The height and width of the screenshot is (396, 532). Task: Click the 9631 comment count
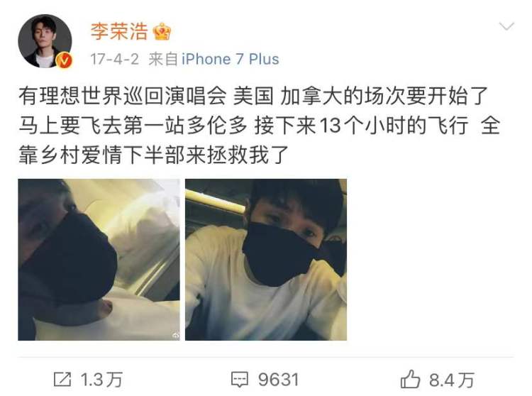click(278, 380)
